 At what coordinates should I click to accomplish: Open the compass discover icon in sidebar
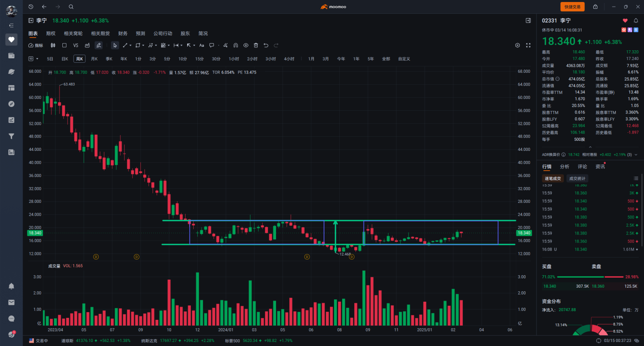[11, 104]
